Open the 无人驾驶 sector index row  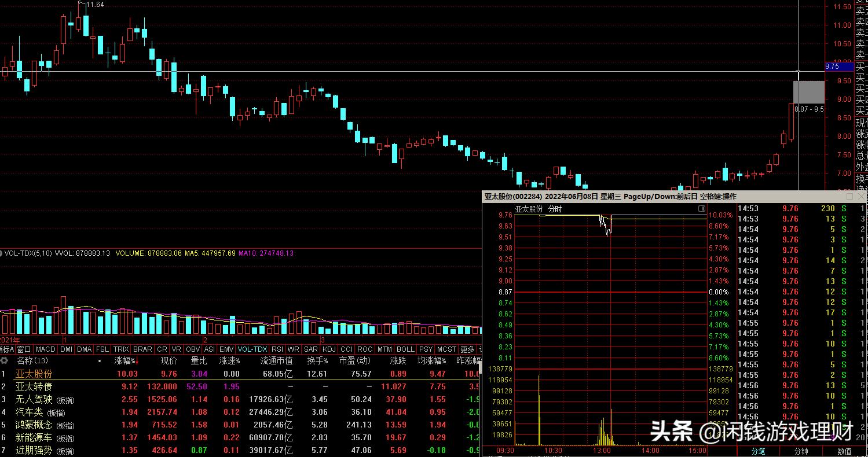point(34,400)
